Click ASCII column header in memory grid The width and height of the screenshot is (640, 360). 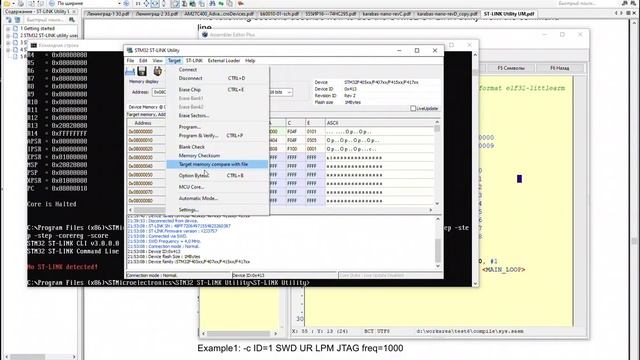380,123
